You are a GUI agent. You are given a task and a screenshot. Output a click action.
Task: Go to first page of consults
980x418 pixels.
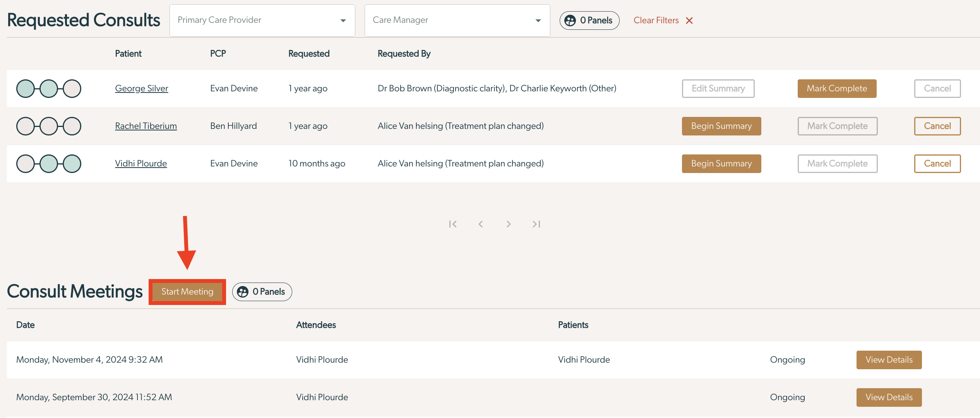pyautogui.click(x=453, y=224)
